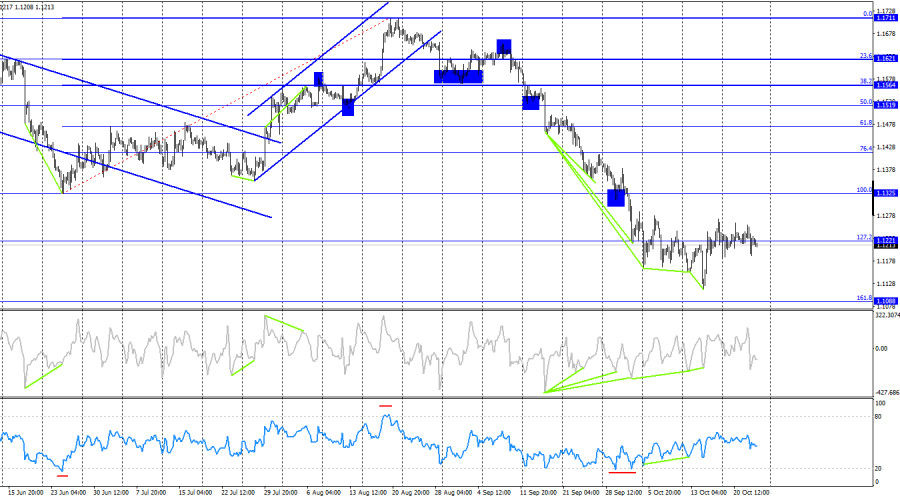Click the 1.1621 price level label
The width and height of the screenshot is (900, 500).
(x=886, y=59)
